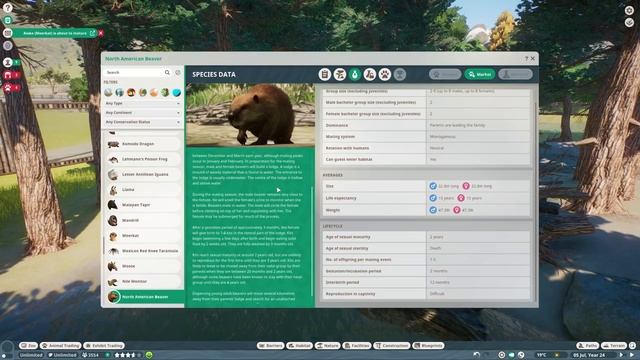Toggle the fourth green-brown biome filter
The height and width of the screenshot is (360, 640).
[x=142, y=92]
